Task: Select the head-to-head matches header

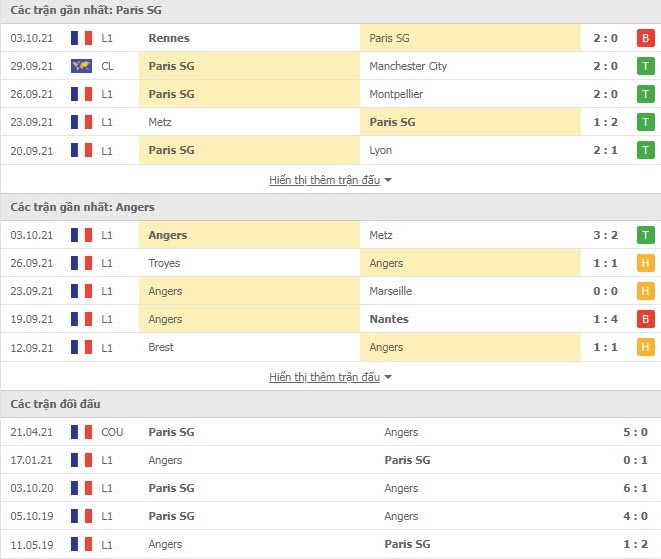Action: [55, 404]
